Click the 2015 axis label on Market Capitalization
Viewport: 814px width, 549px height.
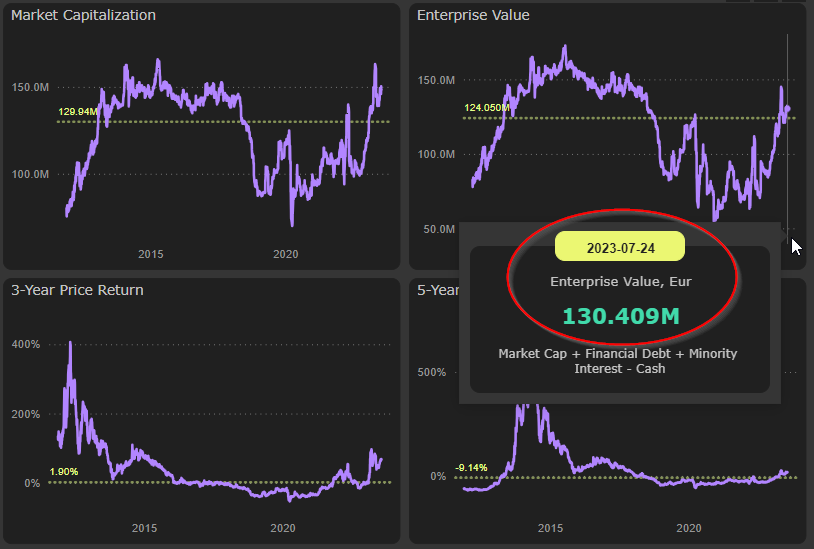click(150, 254)
